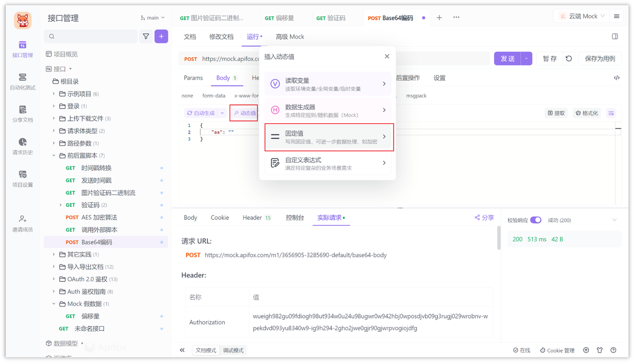This screenshot has width=634, height=364.
Task: Open the code generation icon
Action: pos(617,78)
